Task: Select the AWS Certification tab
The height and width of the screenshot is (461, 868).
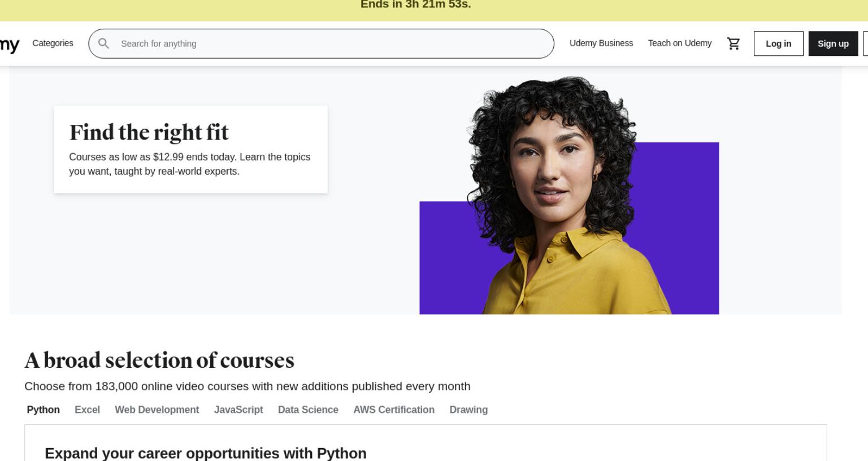Action: click(394, 410)
